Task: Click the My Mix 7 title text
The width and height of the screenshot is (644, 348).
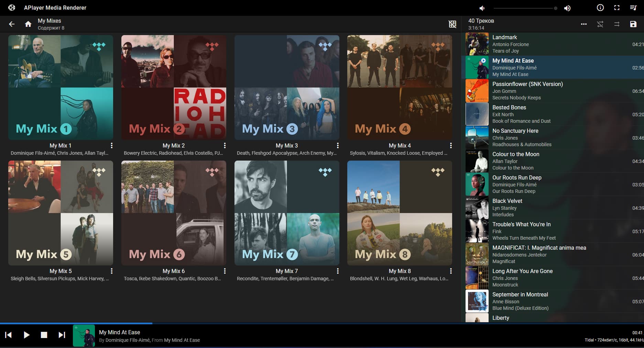Action: coord(287,271)
